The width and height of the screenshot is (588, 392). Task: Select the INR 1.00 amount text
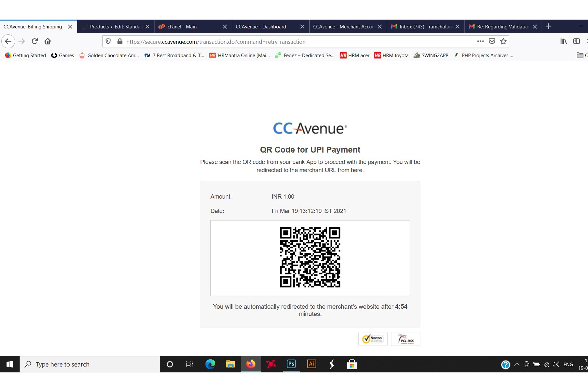pyautogui.click(x=283, y=197)
